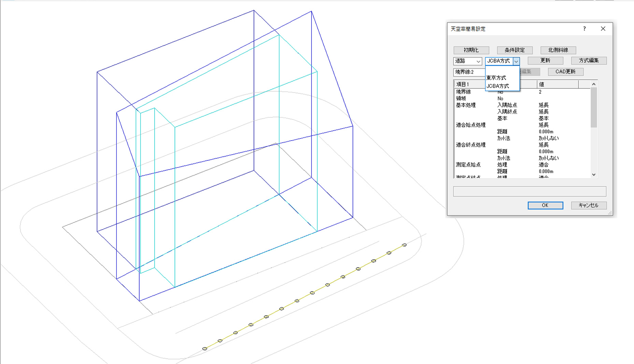
Task: Select the 適合始点処理 row
Action: pyautogui.click(x=522, y=125)
